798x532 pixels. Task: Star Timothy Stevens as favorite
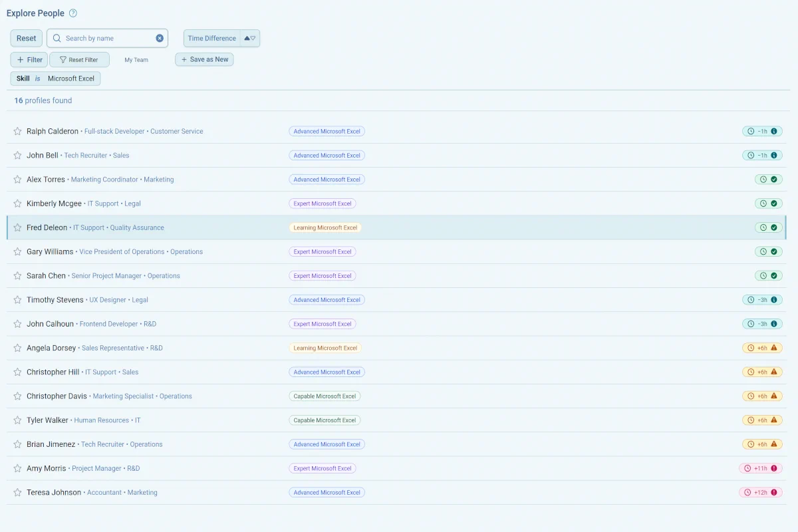click(18, 300)
